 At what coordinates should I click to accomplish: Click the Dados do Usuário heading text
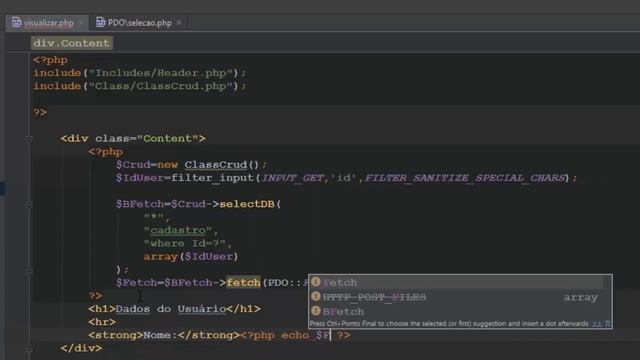click(x=171, y=309)
